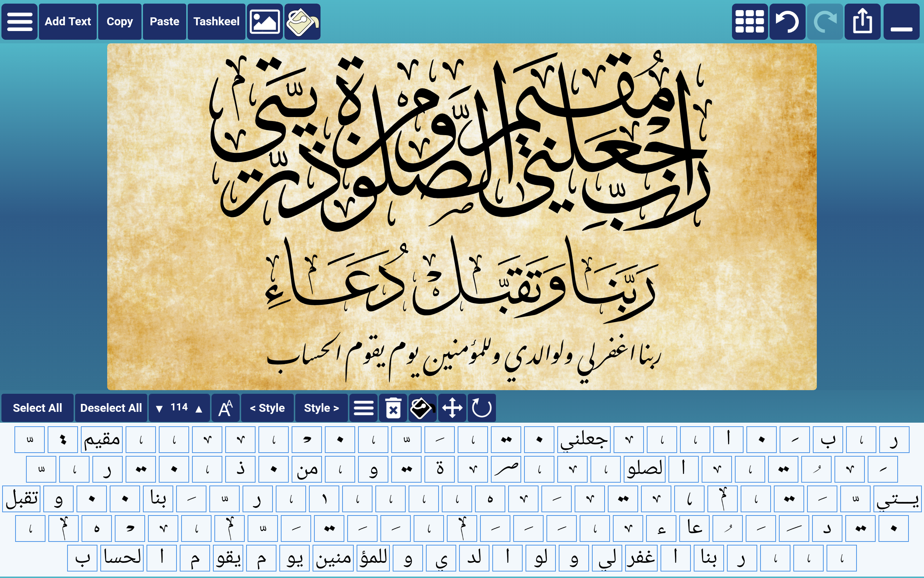This screenshot has height=578, width=924.
Task: Select the منين glyph chip
Action: (x=334, y=558)
